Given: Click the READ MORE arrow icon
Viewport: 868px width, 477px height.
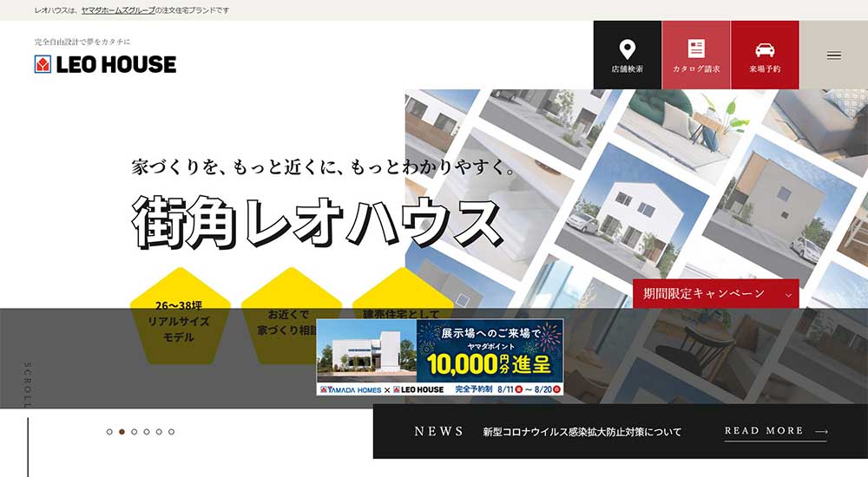Looking at the screenshot, I should tap(821, 431).
